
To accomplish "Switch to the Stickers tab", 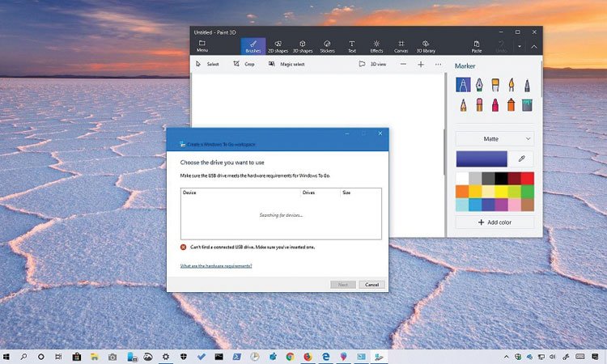I will coord(327,46).
